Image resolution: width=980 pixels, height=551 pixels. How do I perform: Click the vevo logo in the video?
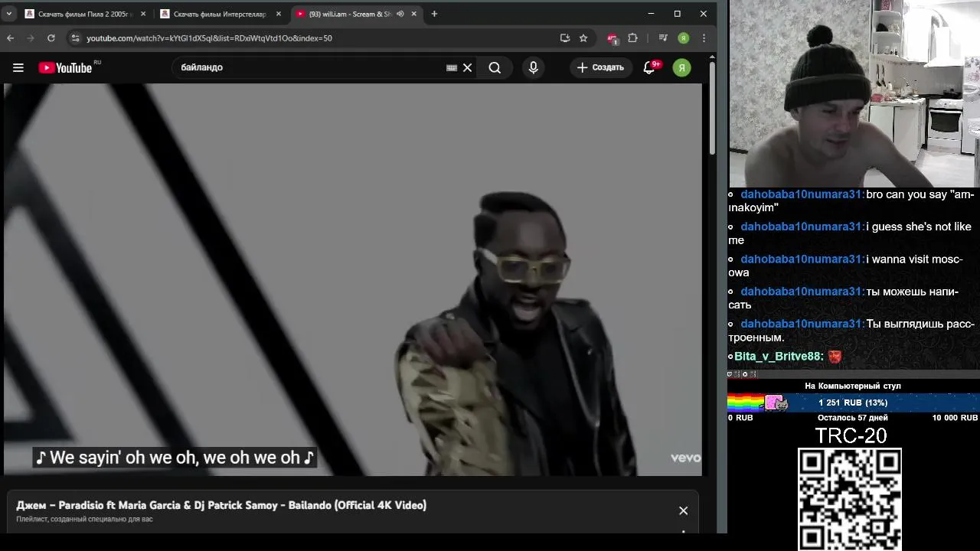click(685, 458)
